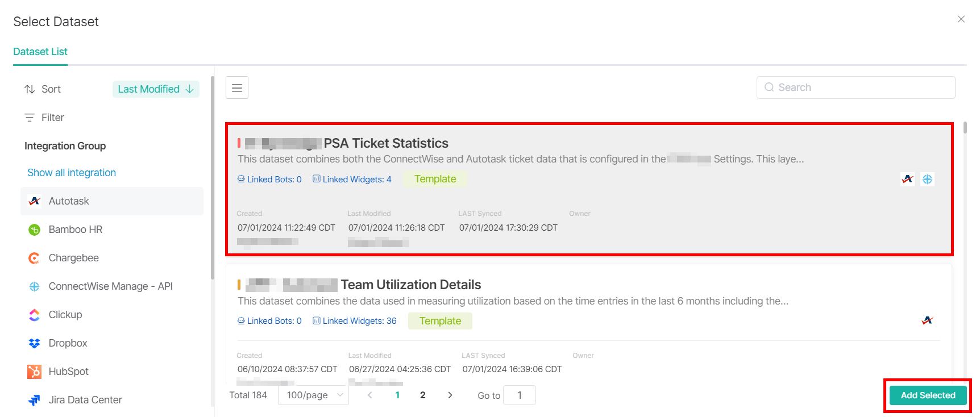Open Linked Bots: 0 on PSA Ticket Statistics
Screen dimensions: 980x417
pyautogui.click(x=269, y=180)
